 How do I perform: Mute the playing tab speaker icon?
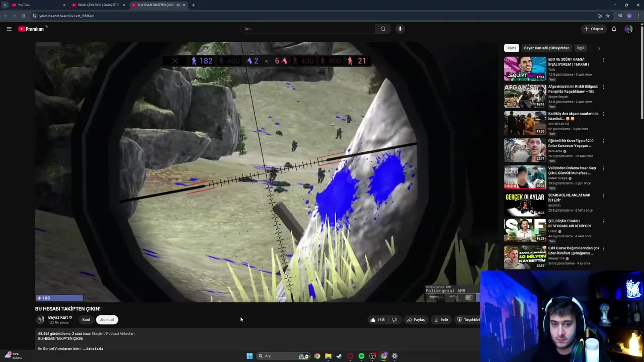(x=178, y=5)
